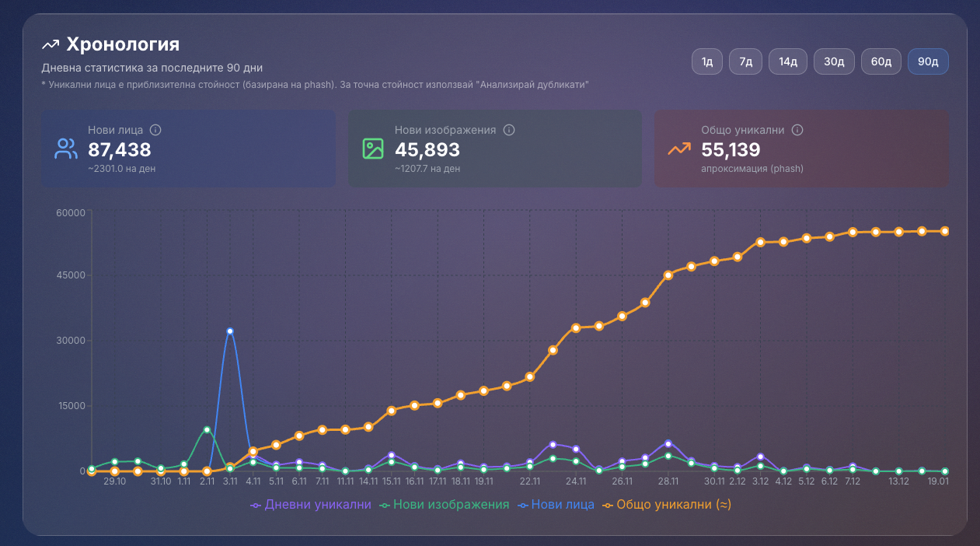Select the 60д time range
Image resolution: width=980 pixels, height=546 pixels.
(x=881, y=61)
